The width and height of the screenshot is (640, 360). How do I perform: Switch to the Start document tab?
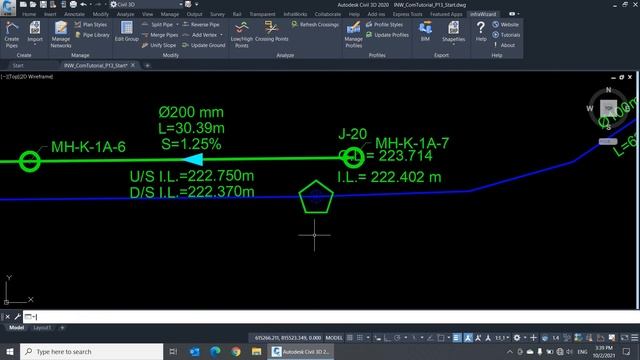coord(18,65)
